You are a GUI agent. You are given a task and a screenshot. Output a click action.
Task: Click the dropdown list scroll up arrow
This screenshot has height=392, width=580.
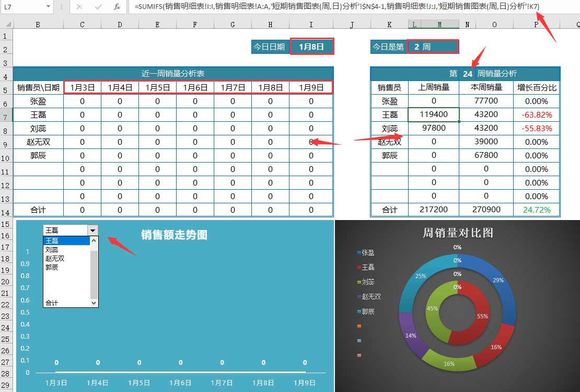point(94,240)
